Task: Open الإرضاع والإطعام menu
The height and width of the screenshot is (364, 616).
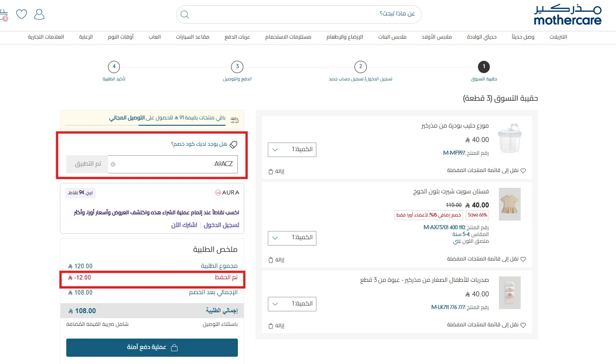Action: tap(345, 37)
